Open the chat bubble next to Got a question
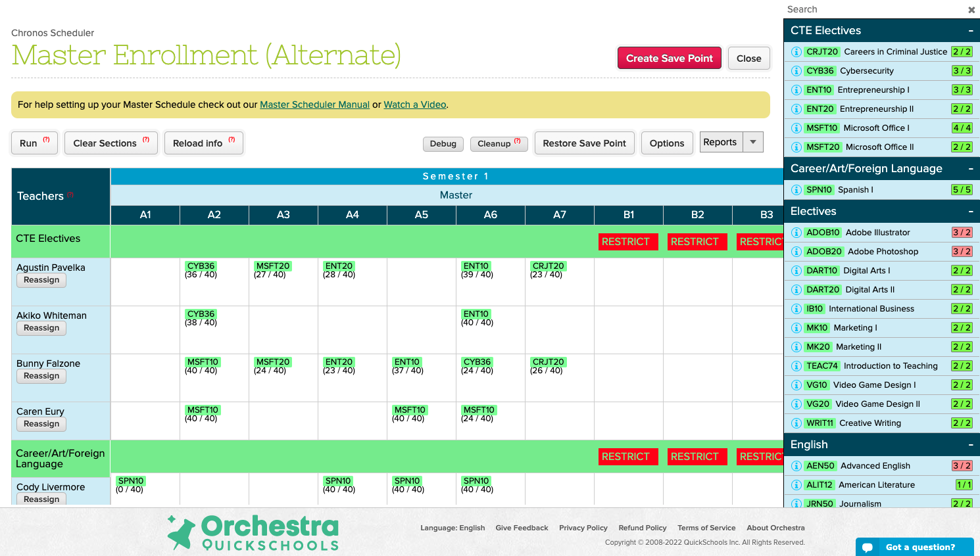 click(868, 546)
